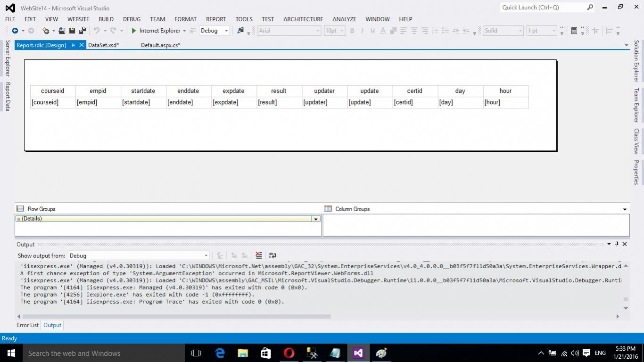Open the Error List tab

28,325
